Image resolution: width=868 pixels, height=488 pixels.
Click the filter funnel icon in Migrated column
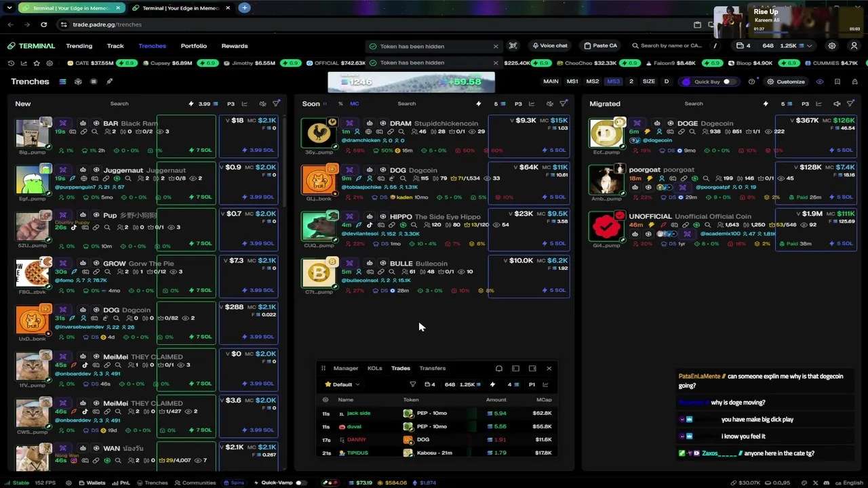[850, 104]
